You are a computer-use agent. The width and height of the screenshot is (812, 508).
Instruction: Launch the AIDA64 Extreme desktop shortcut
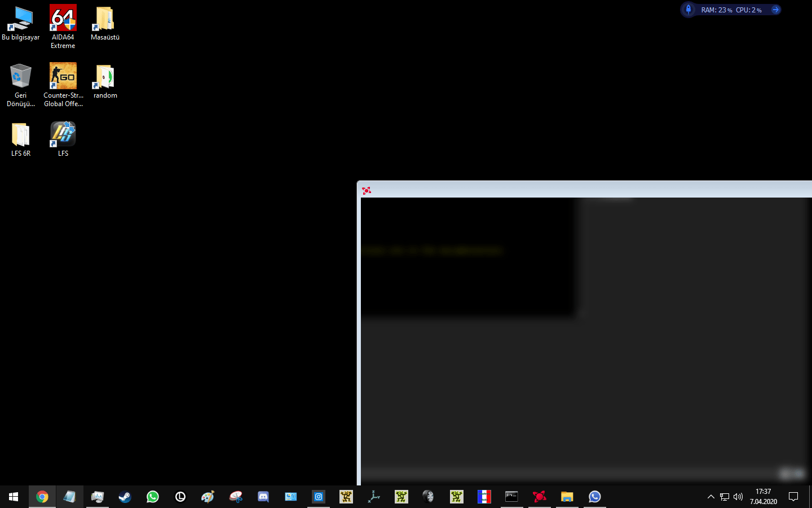[x=63, y=27]
